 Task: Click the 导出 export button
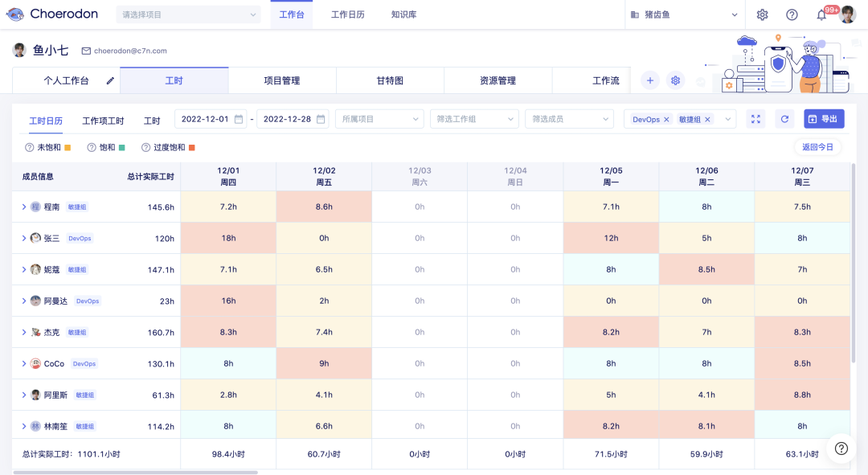tap(823, 119)
